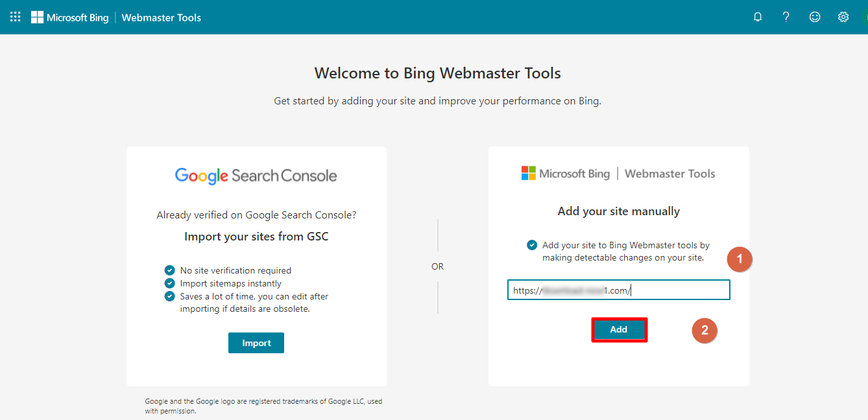Screen dimensions: 868x420
Task: Click the "Get started by adding your site" subtitle
Action: coord(438,101)
